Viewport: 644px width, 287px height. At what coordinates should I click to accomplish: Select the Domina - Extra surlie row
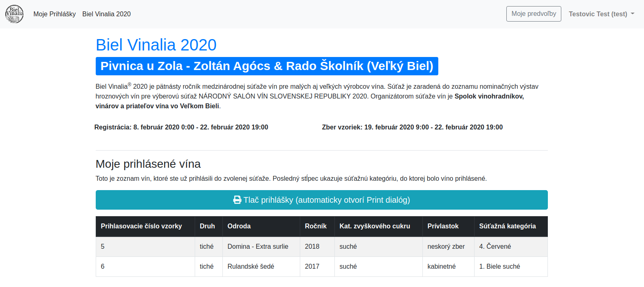(258, 246)
